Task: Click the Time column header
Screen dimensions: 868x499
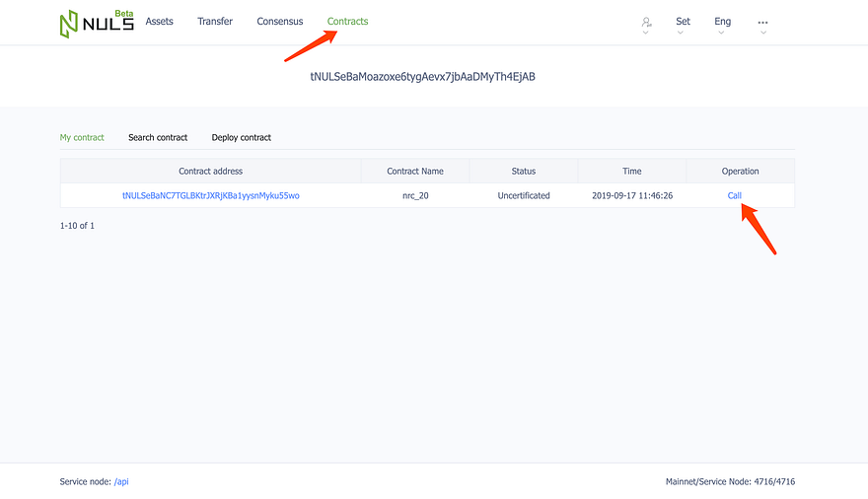Action: (x=631, y=172)
